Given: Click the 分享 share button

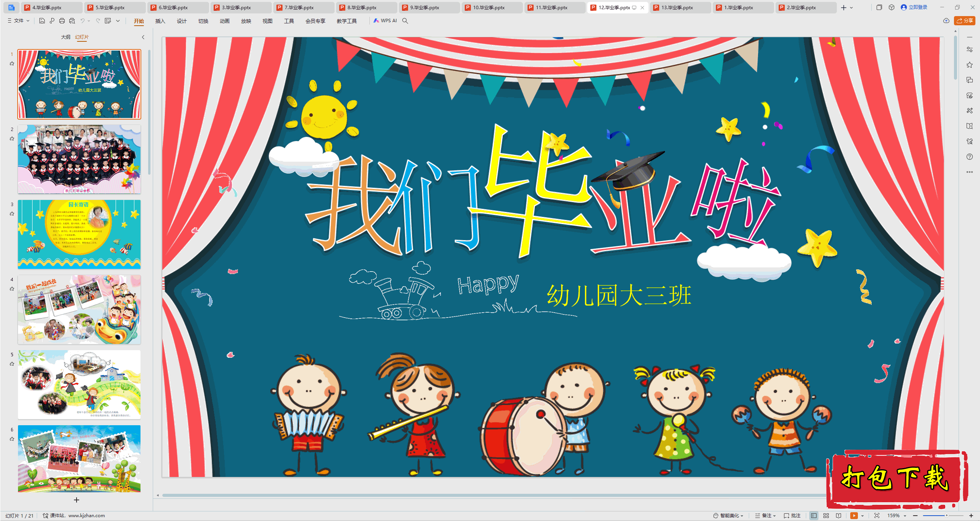Looking at the screenshot, I should click(964, 21).
